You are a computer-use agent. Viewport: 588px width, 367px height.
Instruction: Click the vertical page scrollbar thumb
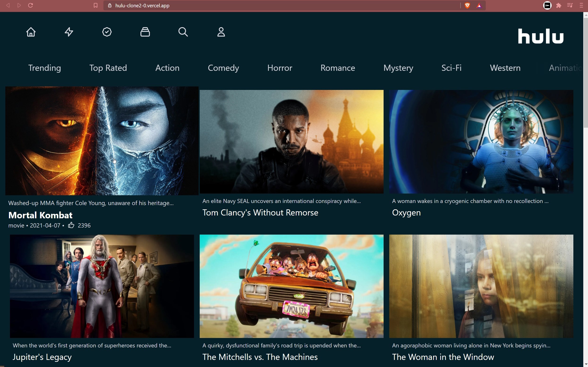pos(585,73)
